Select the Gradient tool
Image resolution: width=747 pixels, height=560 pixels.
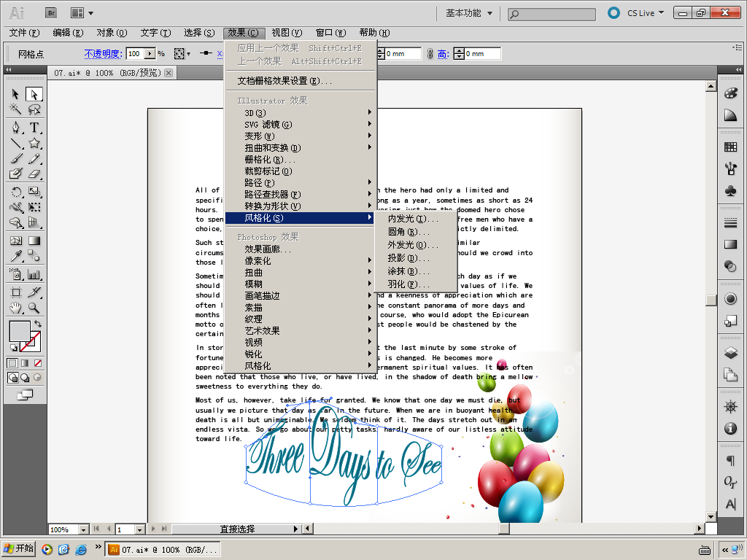pos(34,241)
